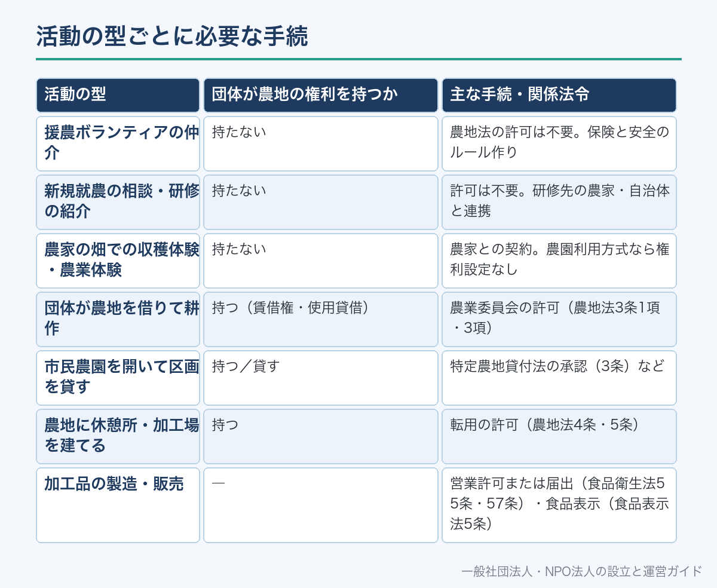Click the title '活動の型ごとに必要な手続'
This screenshot has height=588, width=717.
172,37
